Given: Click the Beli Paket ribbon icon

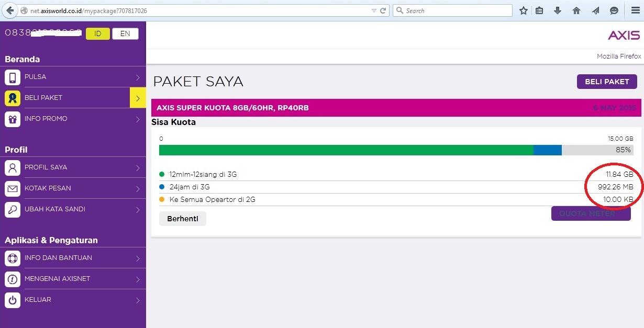Looking at the screenshot, I should pyautogui.click(x=13, y=98).
